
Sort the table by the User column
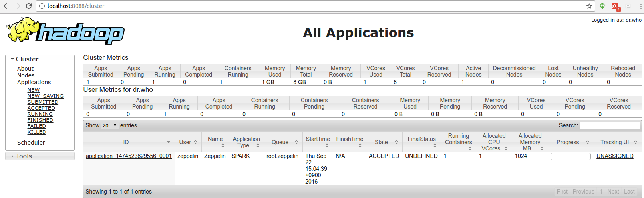pyautogui.click(x=188, y=142)
